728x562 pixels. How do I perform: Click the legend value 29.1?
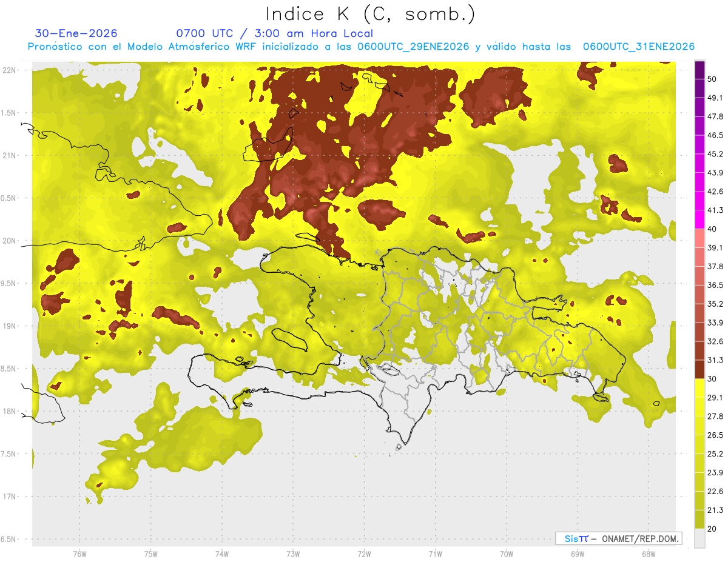pyautogui.click(x=715, y=398)
